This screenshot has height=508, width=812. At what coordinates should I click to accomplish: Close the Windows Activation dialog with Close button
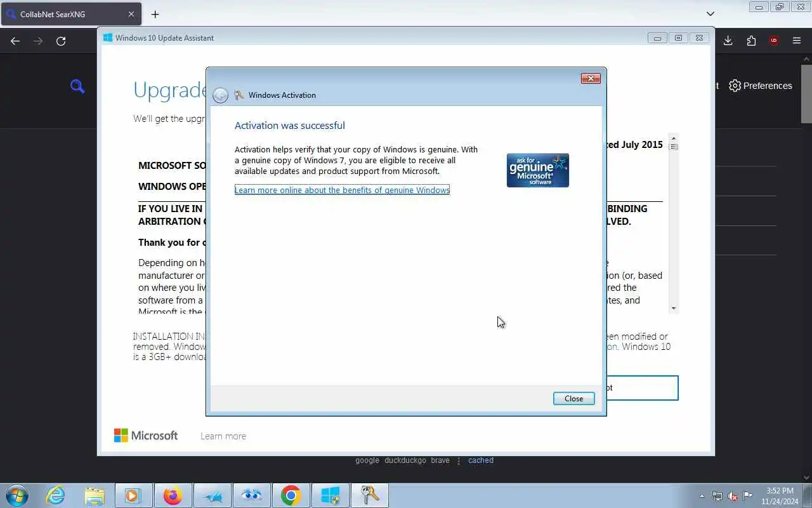pyautogui.click(x=573, y=398)
